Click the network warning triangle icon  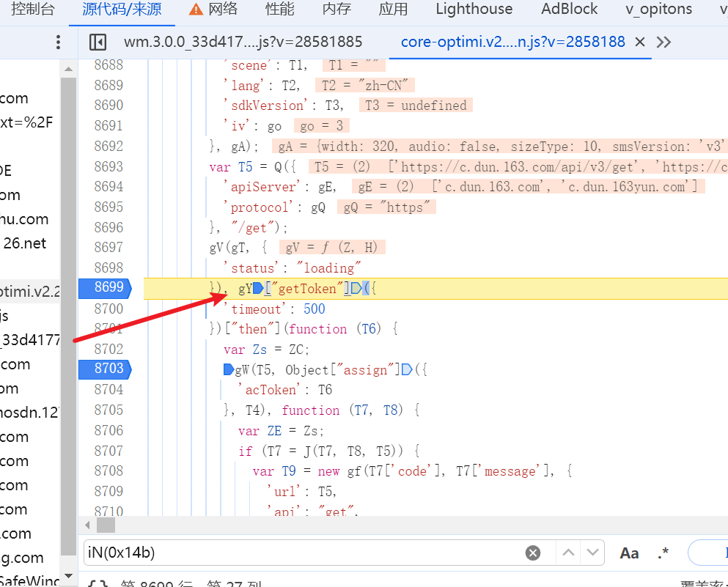[196, 10]
